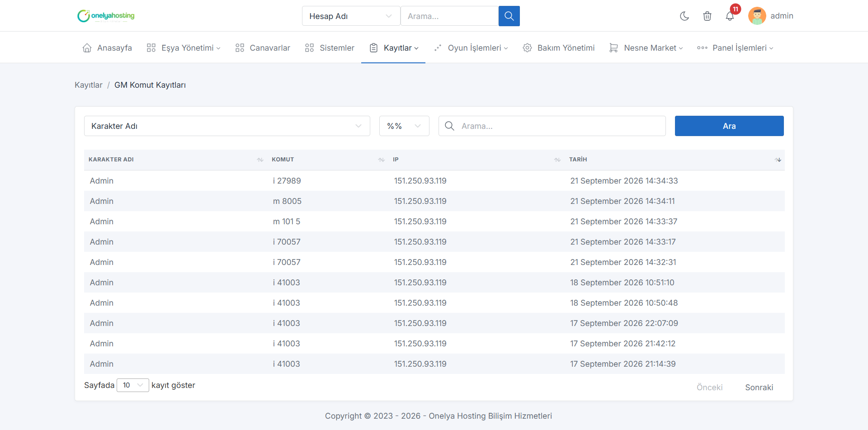The image size is (868, 430).
Task: Open the Karakter Adı filter dropdown
Action: pyautogui.click(x=227, y=126)
